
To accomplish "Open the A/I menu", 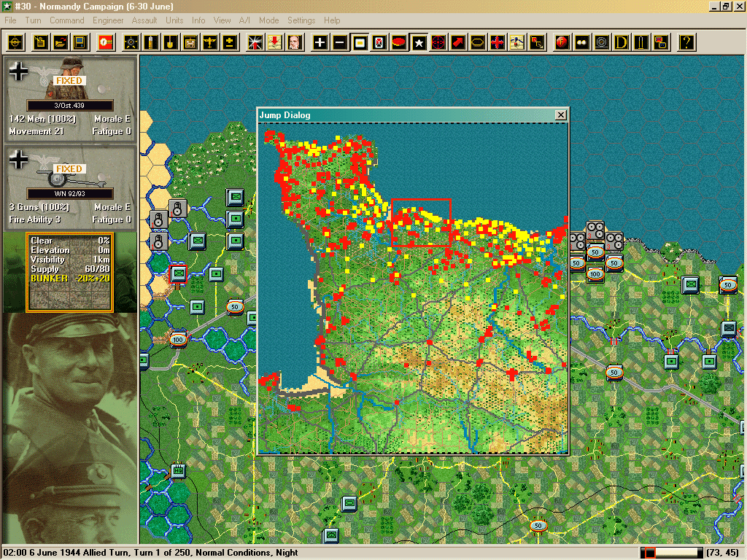I will pyautogui.click(x=244, y=20).
